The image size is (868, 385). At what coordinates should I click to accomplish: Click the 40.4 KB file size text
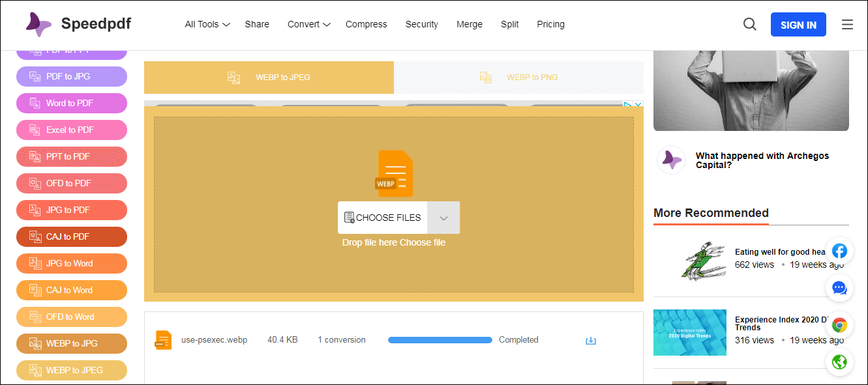click(x=282, y=340)
